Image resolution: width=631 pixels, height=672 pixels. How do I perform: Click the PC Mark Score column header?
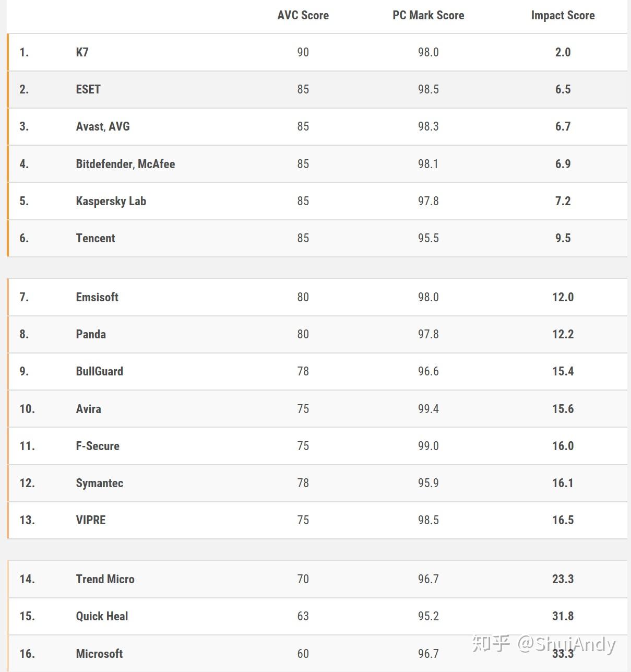(x=428, y=15)
